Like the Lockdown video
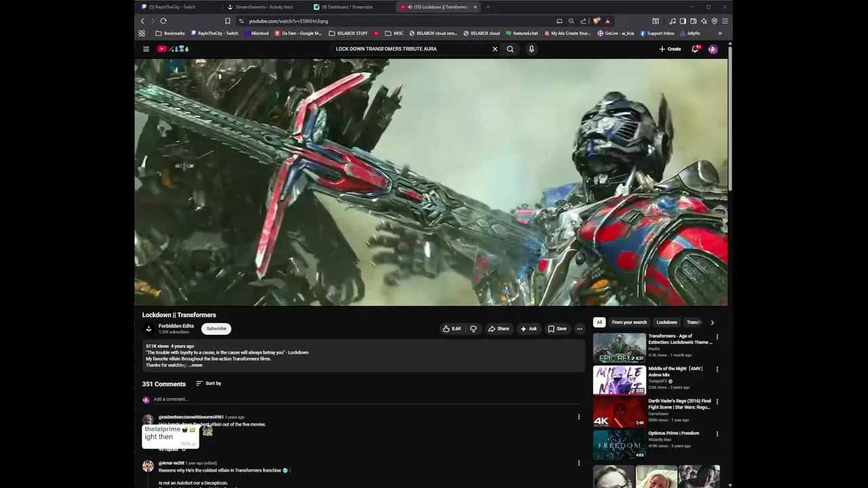Viewport: 868px width, 488px height. 452,329
